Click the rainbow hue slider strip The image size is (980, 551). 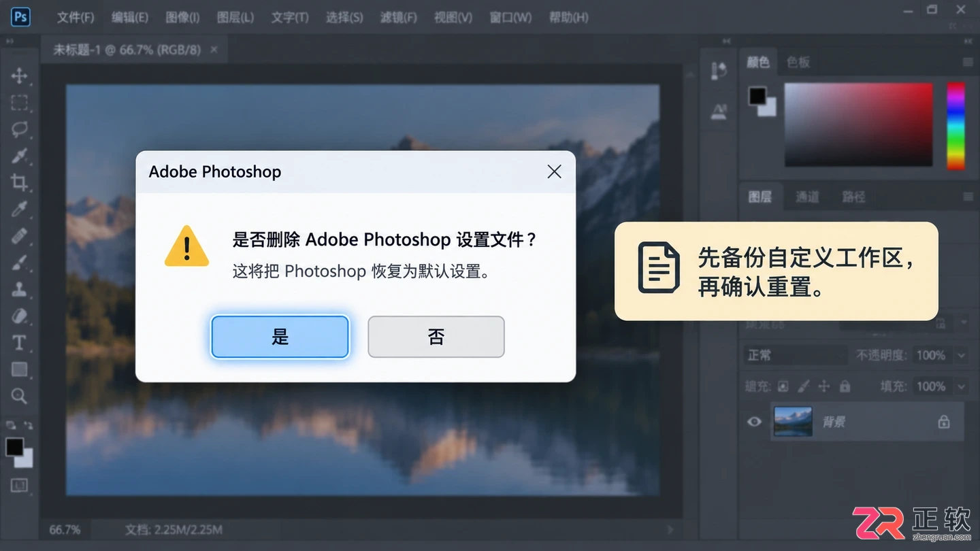click(x=956, y=126)
